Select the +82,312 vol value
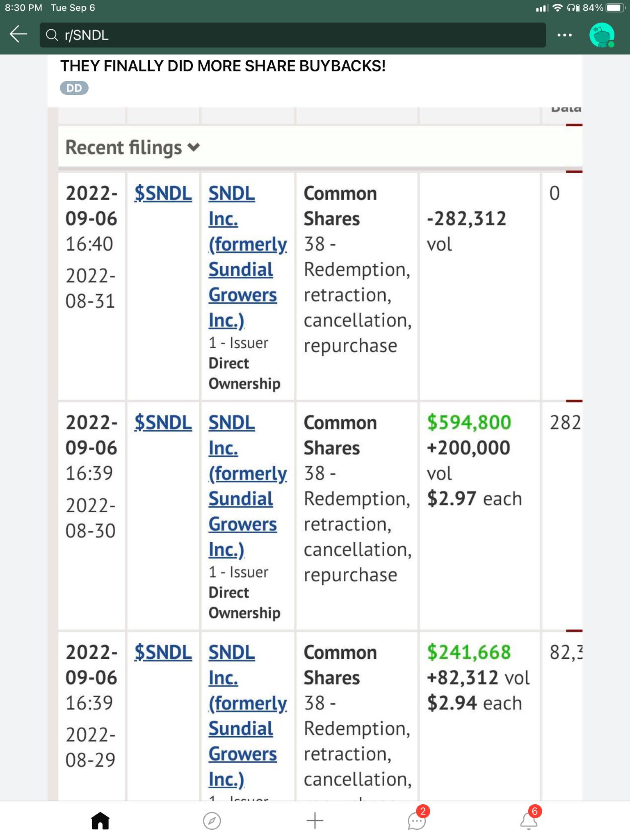The image size is (630, 840). pyautogui.click(x=478, y=678)
